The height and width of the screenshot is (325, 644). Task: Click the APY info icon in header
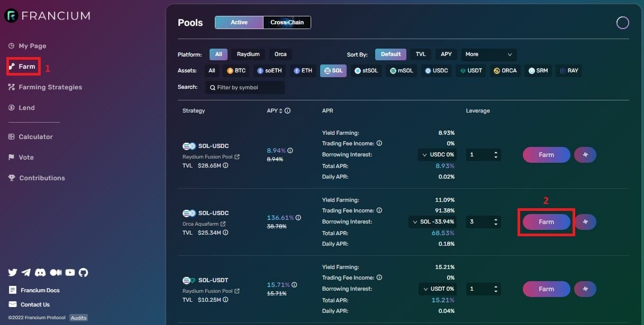pos(287,111)
